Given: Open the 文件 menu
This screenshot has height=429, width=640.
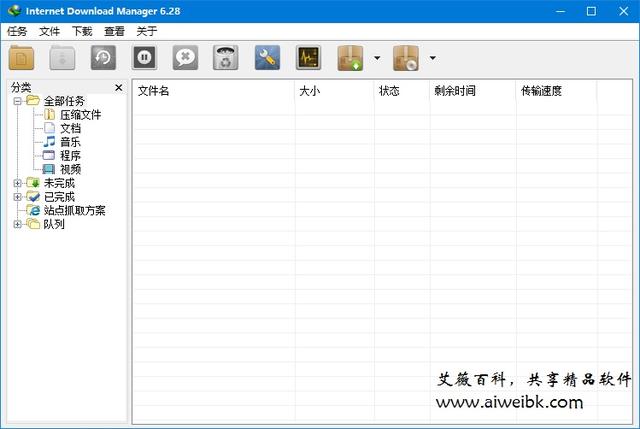Looking at the screenshot, I should tap(49, 31).
